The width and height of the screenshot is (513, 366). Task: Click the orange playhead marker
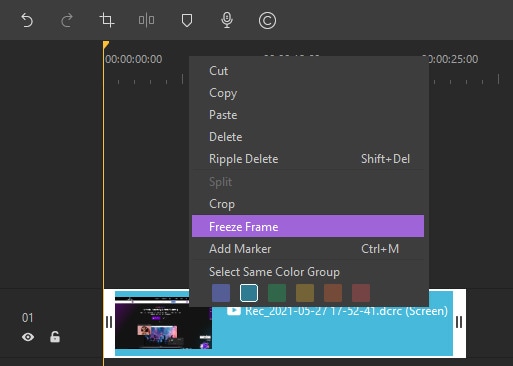click(x=106, y=45)
